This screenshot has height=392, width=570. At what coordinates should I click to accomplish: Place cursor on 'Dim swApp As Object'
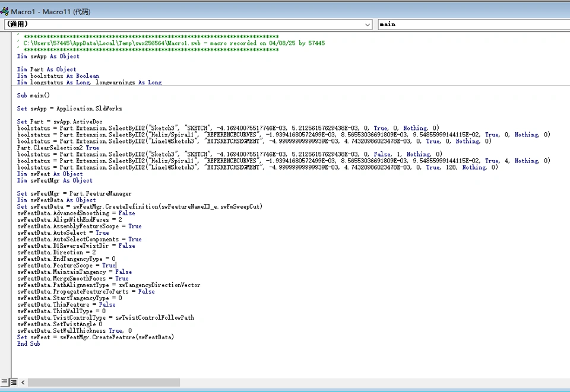tap(48, 56)
